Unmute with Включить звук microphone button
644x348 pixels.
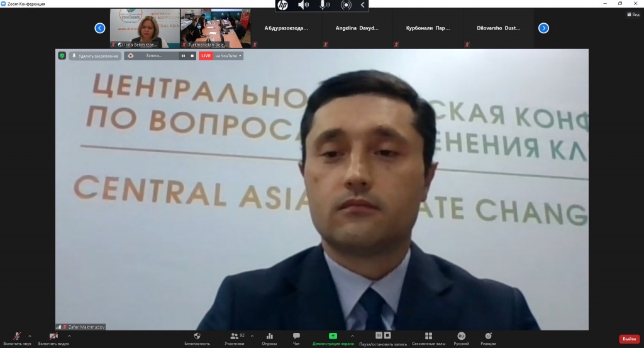[x=16, y=337]
